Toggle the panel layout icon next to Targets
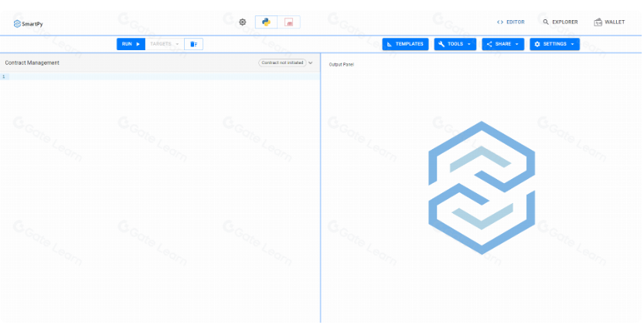The width and height of the screenshot is (644, 325). pos(193,44)
